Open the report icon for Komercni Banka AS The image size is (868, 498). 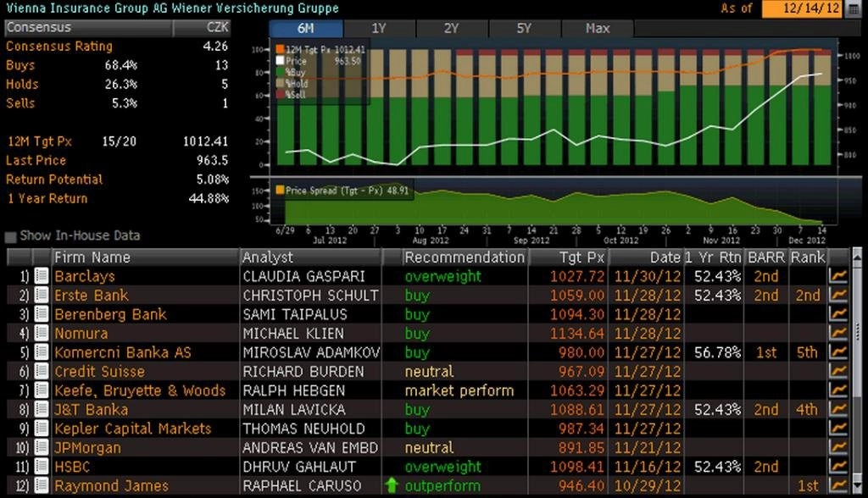[42, 352]
